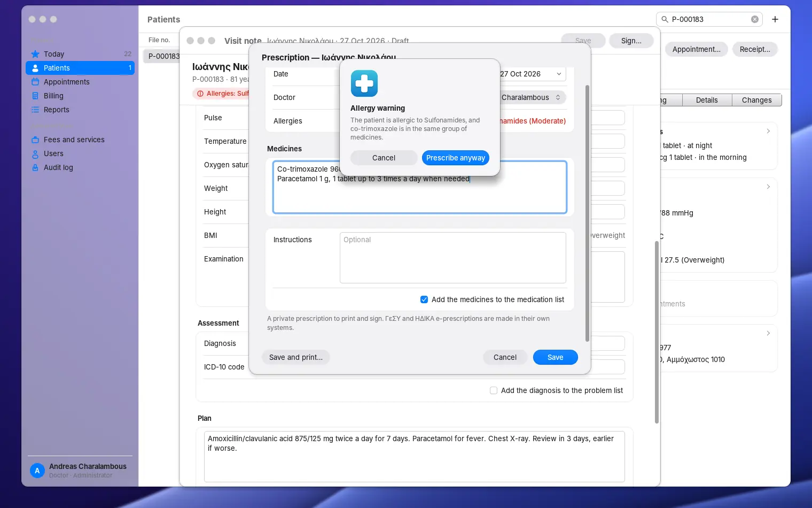Check Add the diagnosis to problem list
The image size is (812, 508).
pos(494,390)
